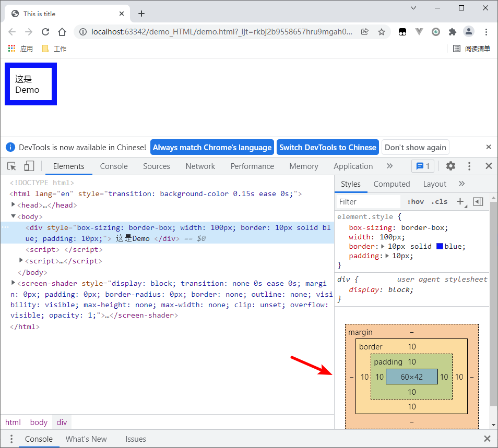Reload the page with refresh icon
The width and height of the screenshot is (498, 448).
(x=45, y=32)
